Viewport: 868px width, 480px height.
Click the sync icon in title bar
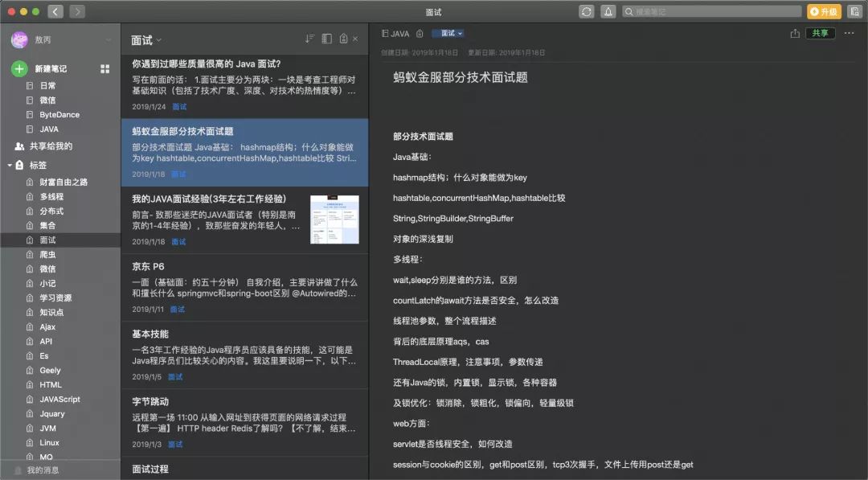[x=586, y=11]
